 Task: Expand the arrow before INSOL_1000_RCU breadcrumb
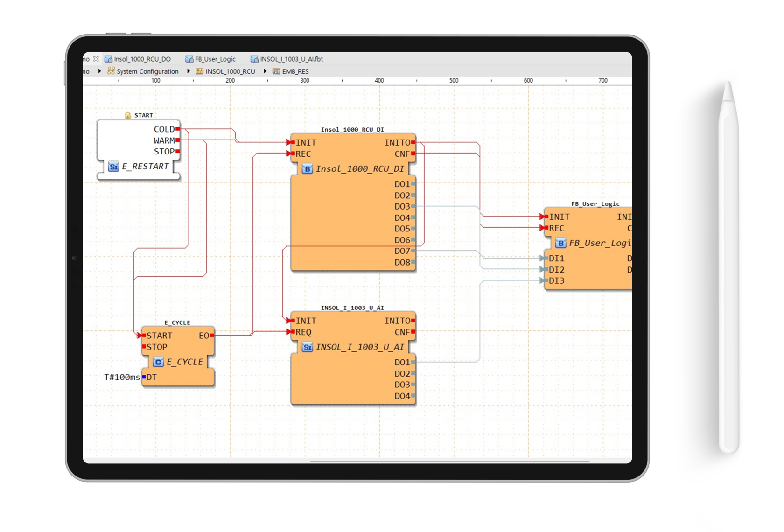click(x=189, y=71)
